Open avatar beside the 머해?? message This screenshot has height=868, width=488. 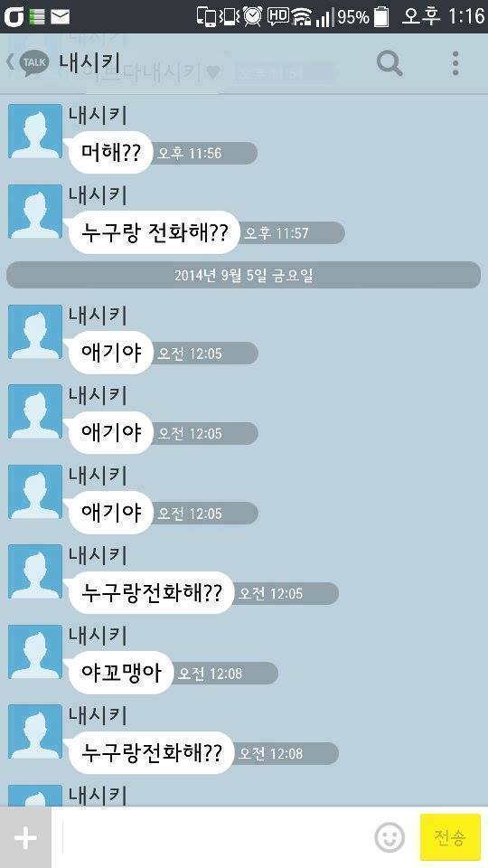35,131
